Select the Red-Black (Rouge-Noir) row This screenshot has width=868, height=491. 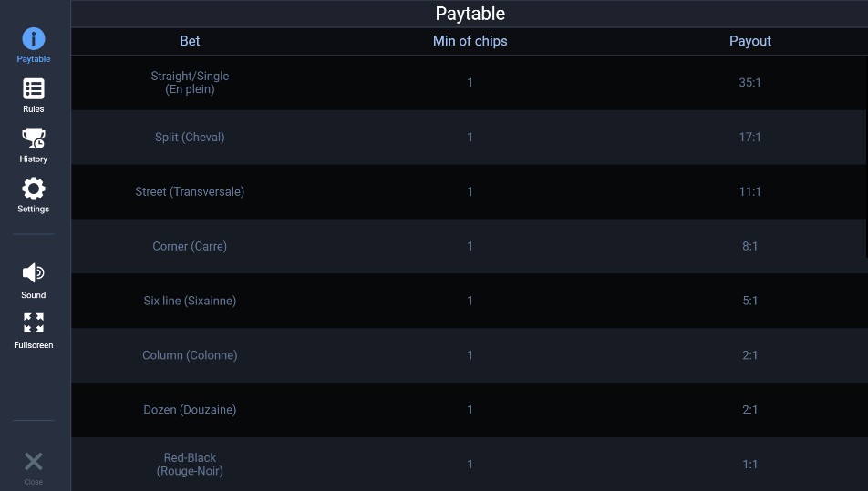(x=190, y=465)
